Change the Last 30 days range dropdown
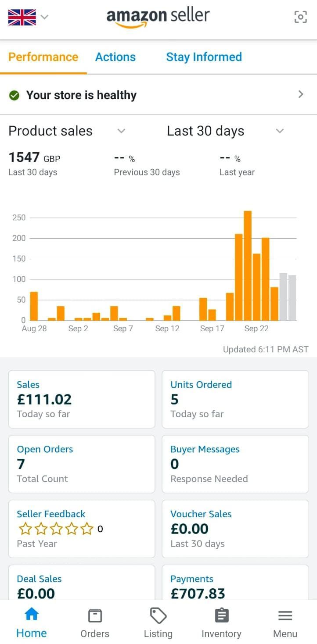 [280, 131]
